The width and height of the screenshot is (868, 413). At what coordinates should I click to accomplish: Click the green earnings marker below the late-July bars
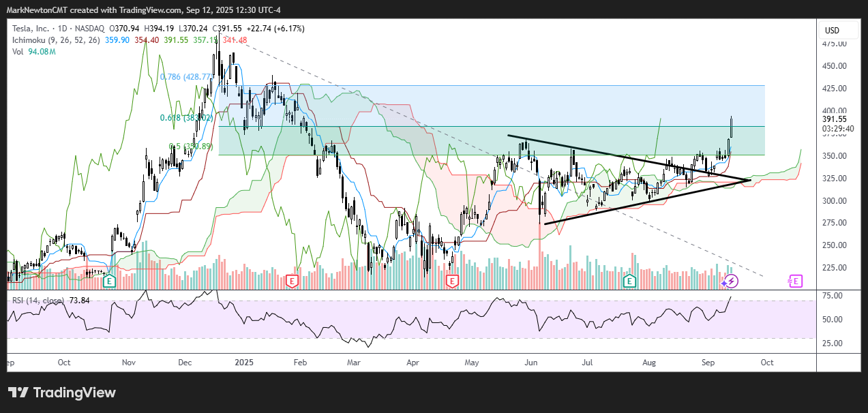pyautogui.click(x=631, y=281)
